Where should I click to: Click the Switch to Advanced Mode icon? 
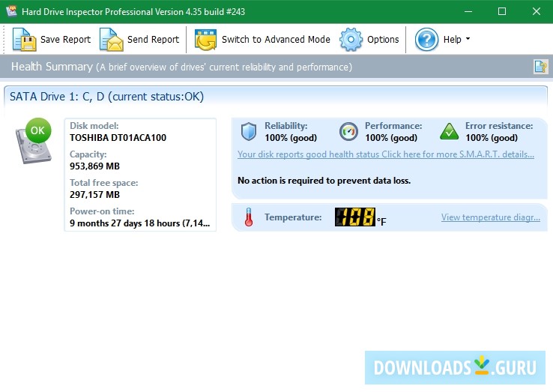pyautogui.click(x=205, y=40)
